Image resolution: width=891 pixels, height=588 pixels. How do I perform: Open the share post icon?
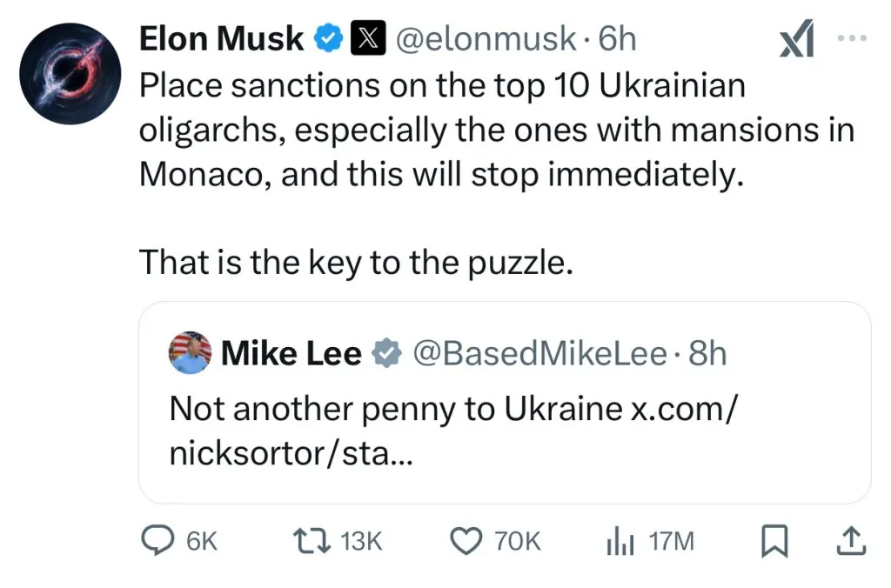[851, 541]
